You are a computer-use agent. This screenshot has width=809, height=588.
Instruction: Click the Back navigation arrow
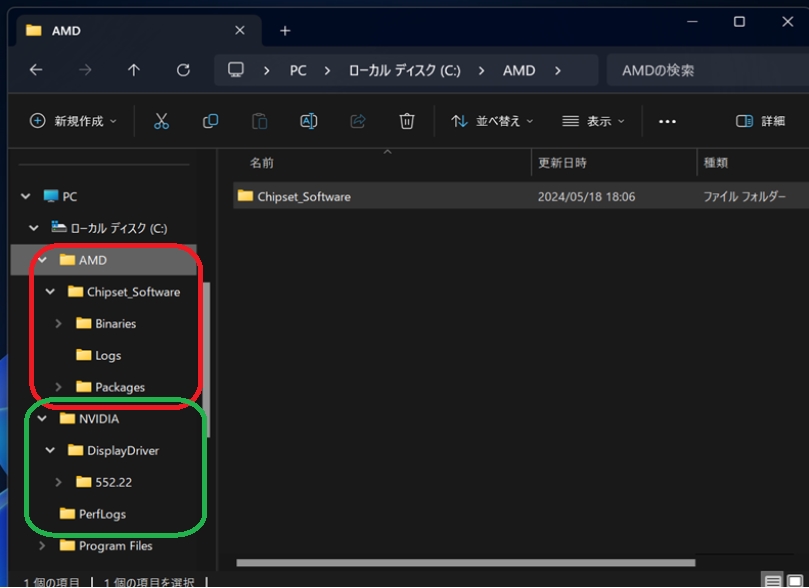click(x=36, y=70)
